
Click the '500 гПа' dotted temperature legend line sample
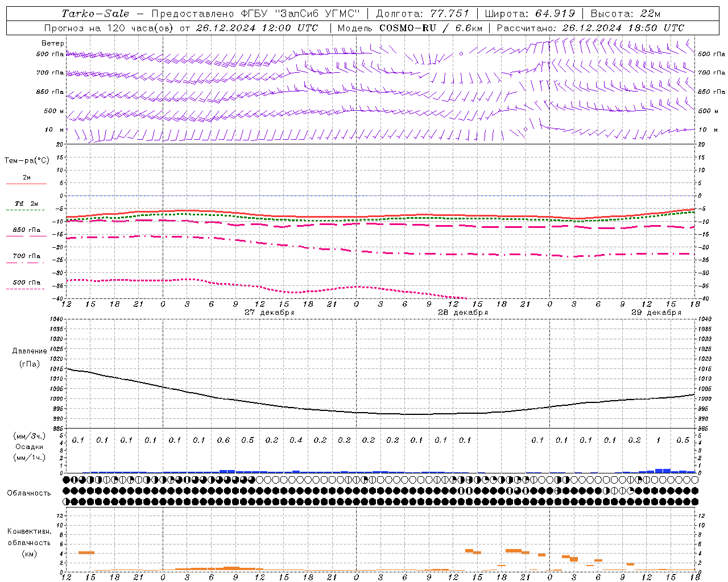pyautogui.click(x=25, y=289)
